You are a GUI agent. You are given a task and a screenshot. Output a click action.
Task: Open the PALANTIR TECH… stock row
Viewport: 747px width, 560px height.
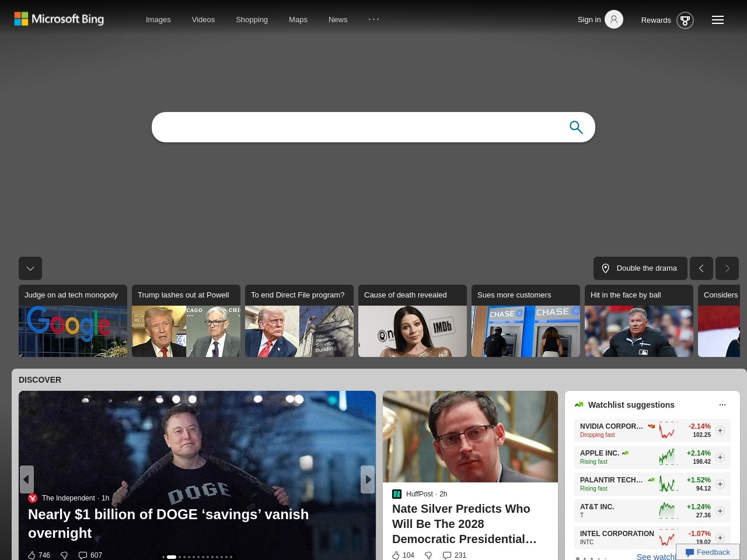(x=652, y=484)
